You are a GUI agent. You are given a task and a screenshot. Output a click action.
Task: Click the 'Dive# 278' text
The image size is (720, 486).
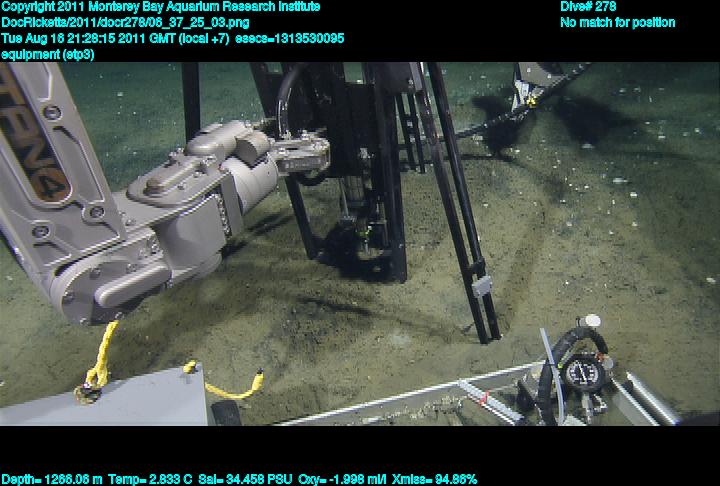[x=588, y=7]
